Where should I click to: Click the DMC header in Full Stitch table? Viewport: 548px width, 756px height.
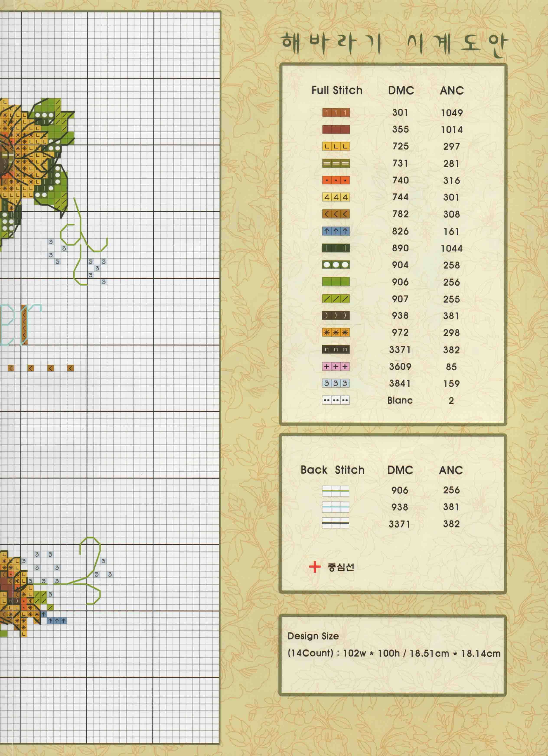click(401, 90)
